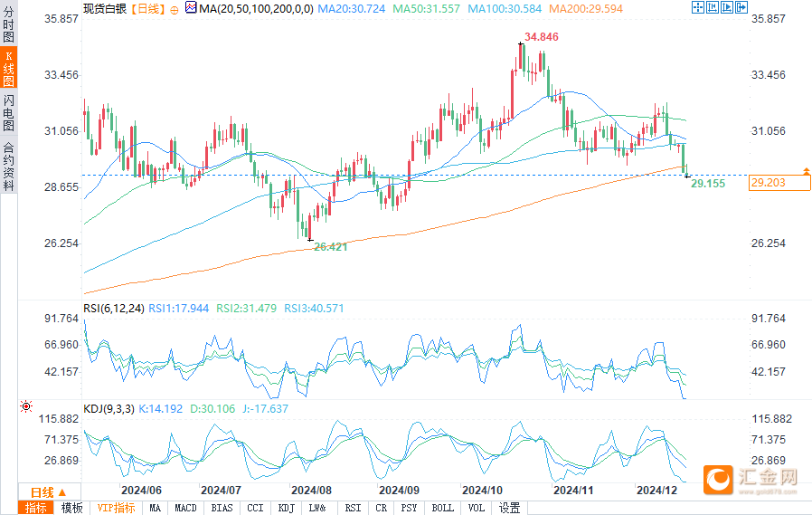Click the third chart toolbar icon at top right
This screenshot has width=812, height=515.
pyautogui.click(x=727, y=7)
